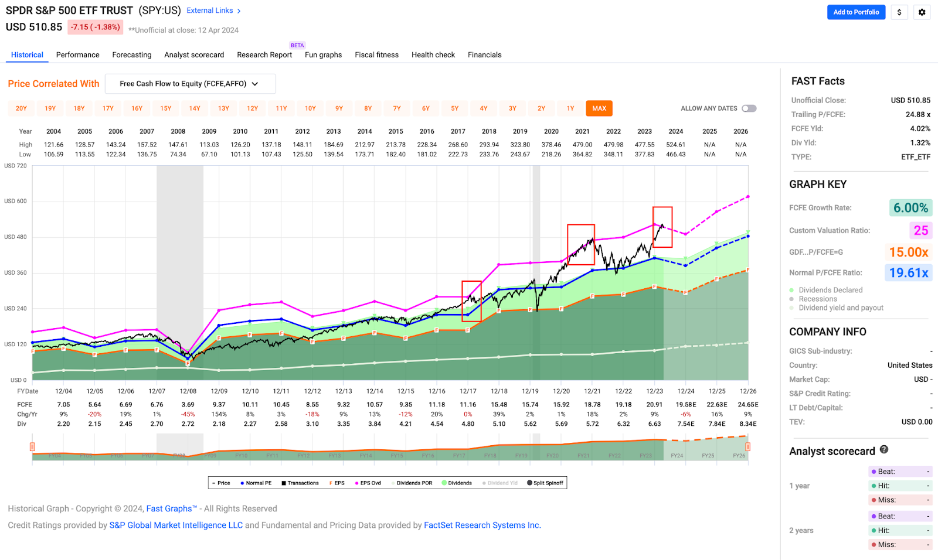The width and height of the screenshot is (938, 560).
Task: Open the currency dollar-sign button
Action: [899, 12]
